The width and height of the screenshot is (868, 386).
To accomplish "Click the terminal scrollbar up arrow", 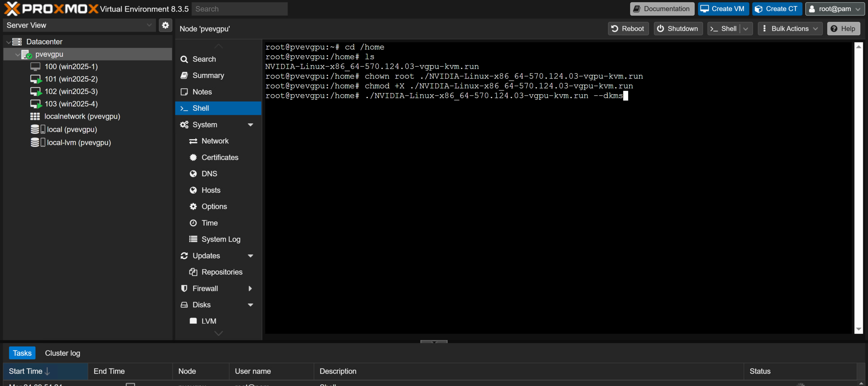I will pos(859,47).
